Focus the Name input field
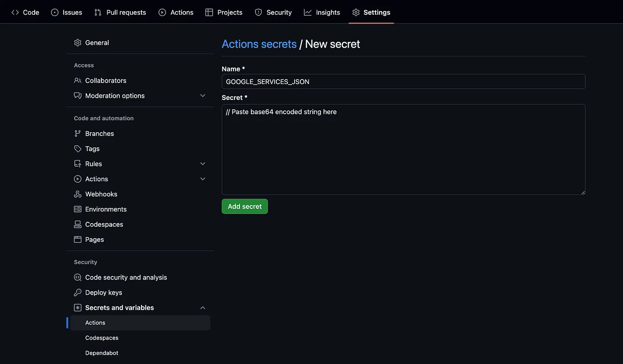Screen dimensions: 623x364 (403, 82)
